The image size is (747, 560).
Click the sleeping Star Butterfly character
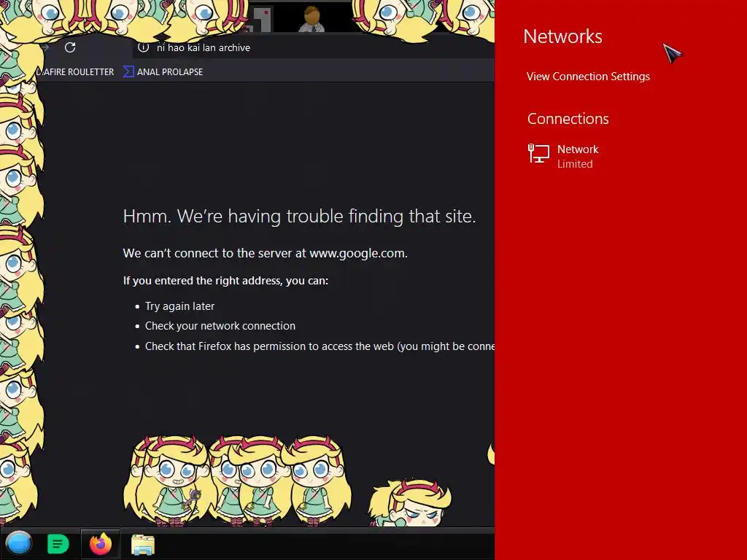pos(411,502)
